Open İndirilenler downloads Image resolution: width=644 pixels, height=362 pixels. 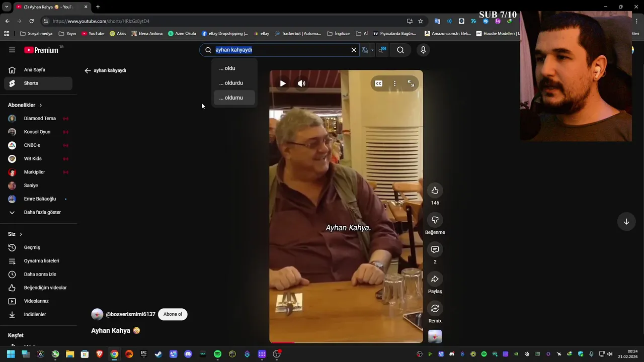point(38,314)
